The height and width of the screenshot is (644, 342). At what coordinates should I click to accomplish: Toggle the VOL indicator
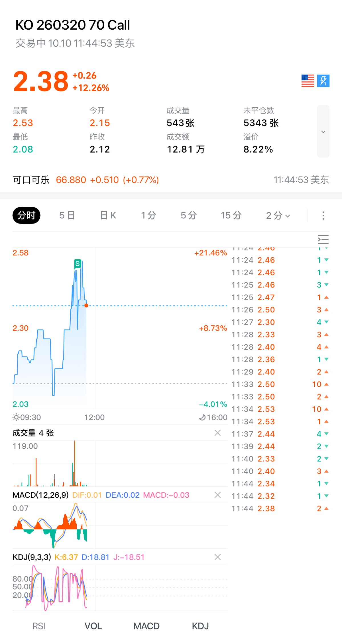click(93, 626)
